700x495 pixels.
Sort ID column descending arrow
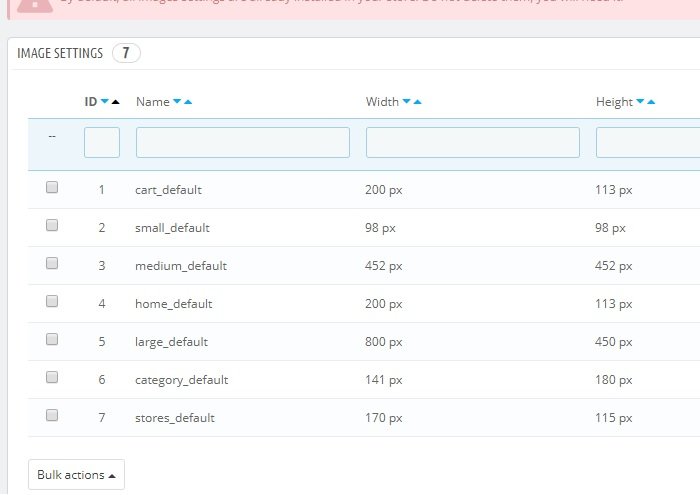click(105, 102)
